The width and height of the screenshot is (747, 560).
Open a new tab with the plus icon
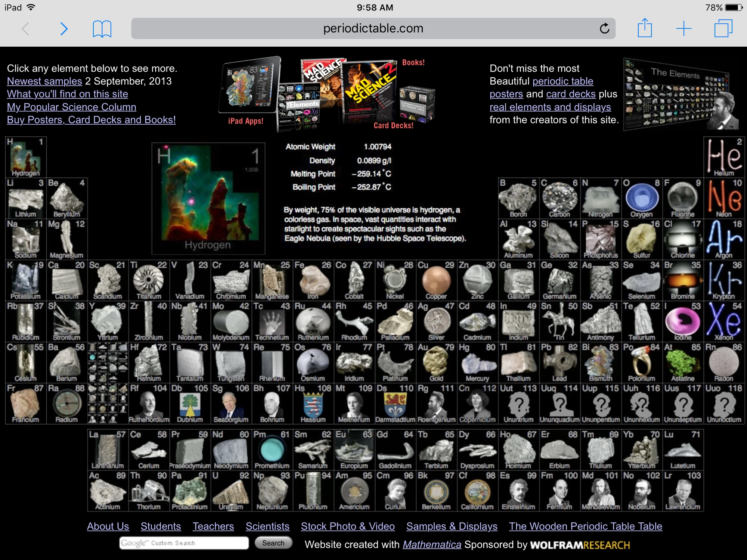684,28
